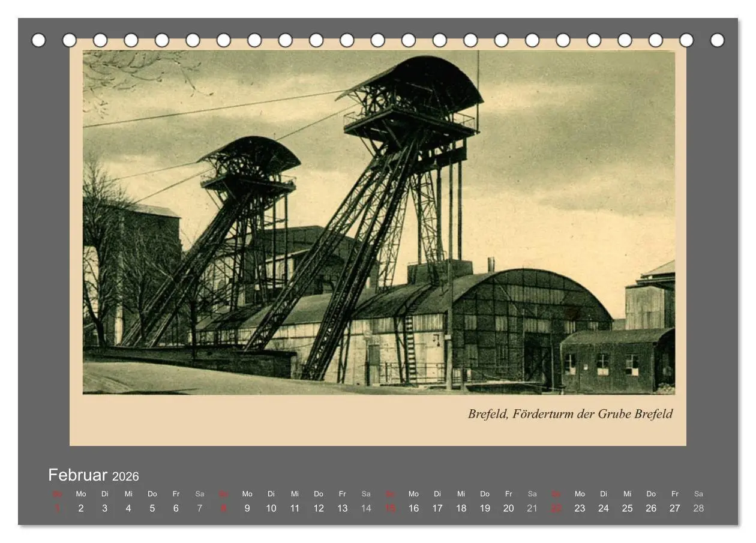
Task: Choose date 20 in February
Action: tap(509, 508)
